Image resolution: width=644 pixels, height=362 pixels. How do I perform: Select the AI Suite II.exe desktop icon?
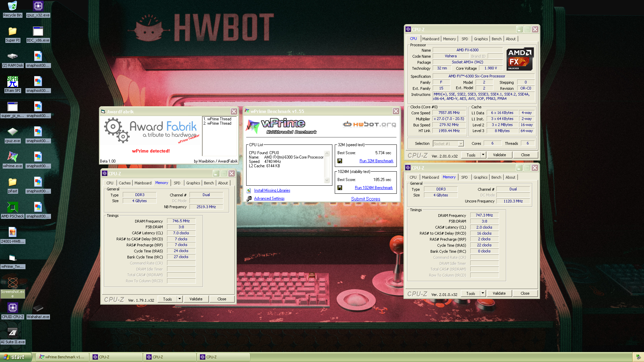[x=12, y=336]
